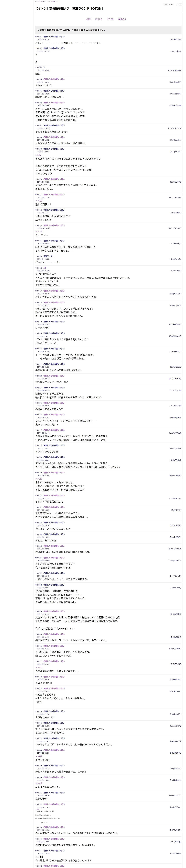This screenshot has height=868, width=186.
Task: Select ID:Dkv4B4PC on post 0019
Action: (175, 324)
